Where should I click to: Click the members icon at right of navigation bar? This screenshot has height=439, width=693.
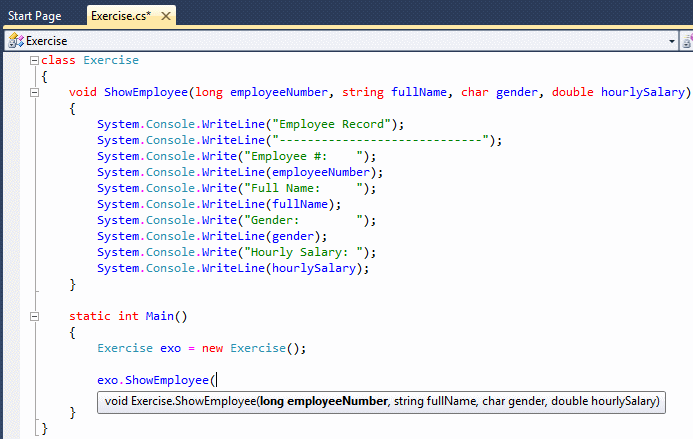coord(688,41)
